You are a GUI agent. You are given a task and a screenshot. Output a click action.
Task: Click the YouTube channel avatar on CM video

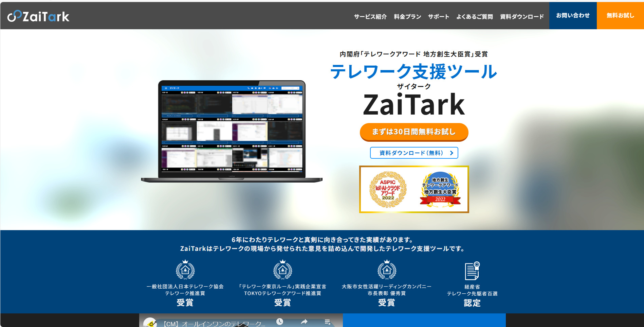pos(150,323)
